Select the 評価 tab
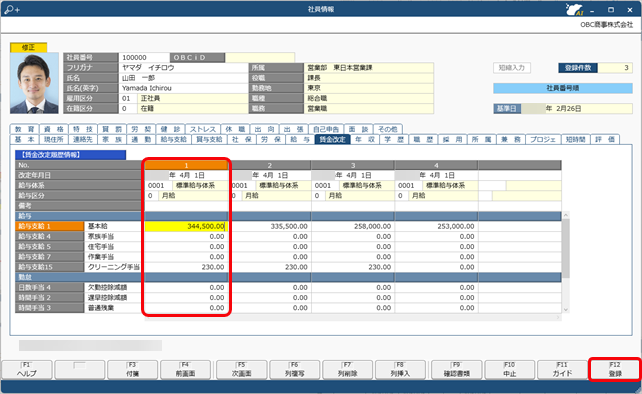Image resolution: width=642 pixels, height=394 pixels. pyautogui.click(x=605, y=139)
